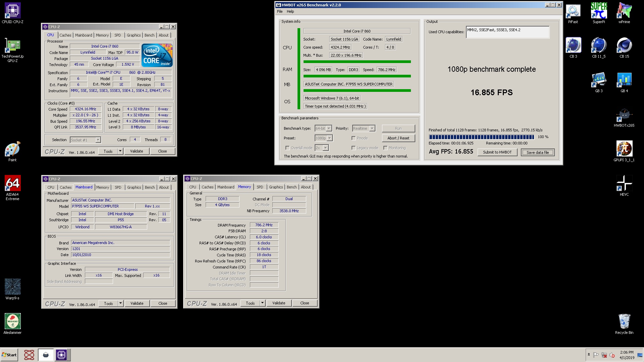The image size is (644, 362).
Task: Select Bench tab in Memory CPU-Z window
Action: 291,187
